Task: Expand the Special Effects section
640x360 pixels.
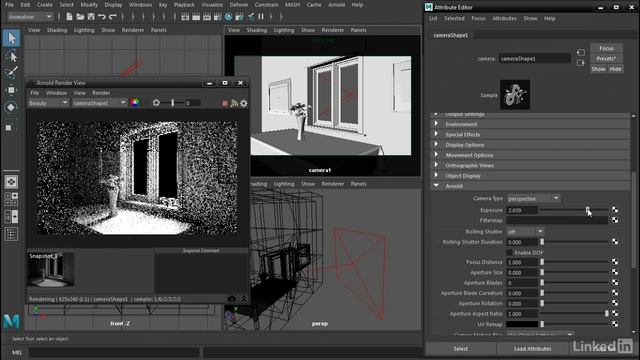Action: [530, 134]
